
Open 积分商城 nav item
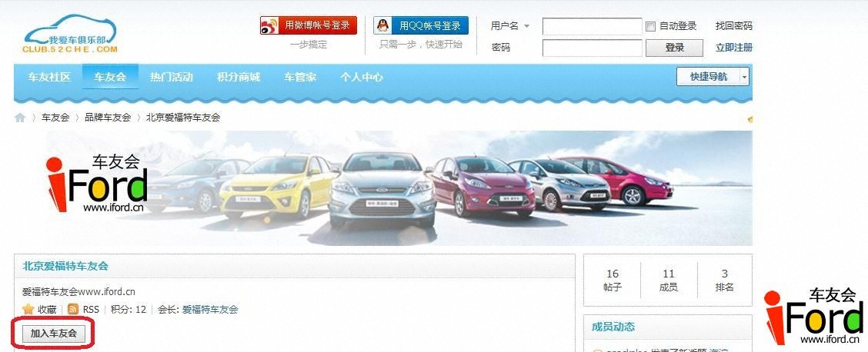238,77
